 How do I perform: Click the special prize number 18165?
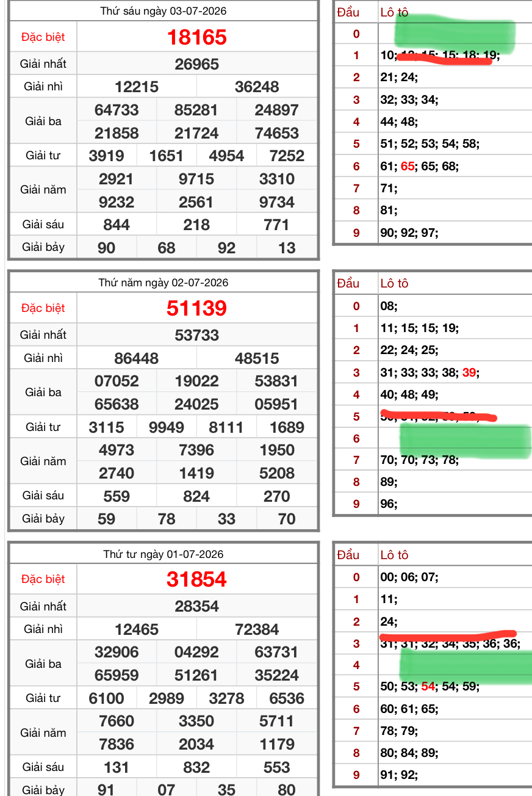click(x=196, y=37)
